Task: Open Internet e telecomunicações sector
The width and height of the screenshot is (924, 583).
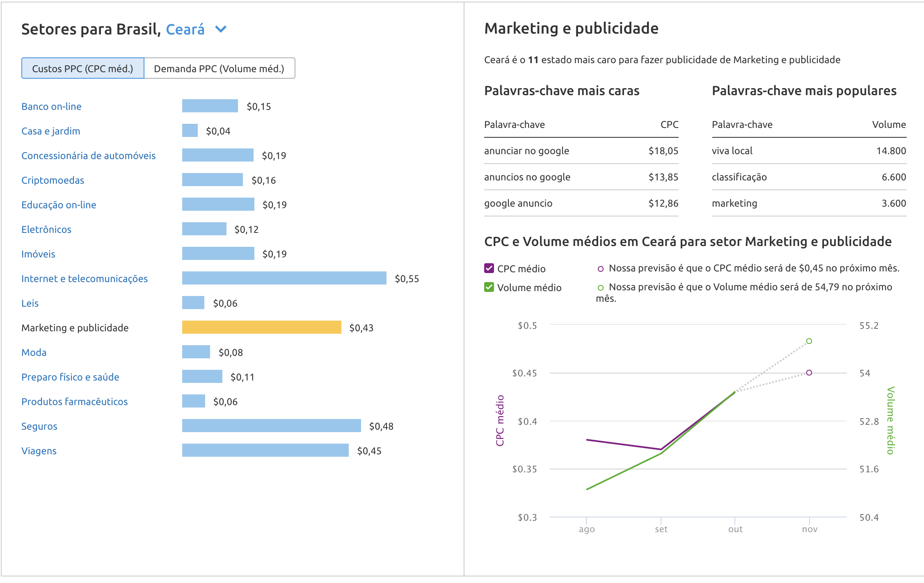Action: tap(85, 279)
